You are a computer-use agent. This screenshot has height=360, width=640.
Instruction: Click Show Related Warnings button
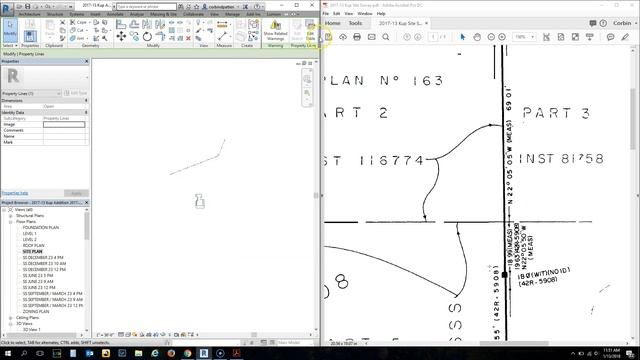(275, 30)
